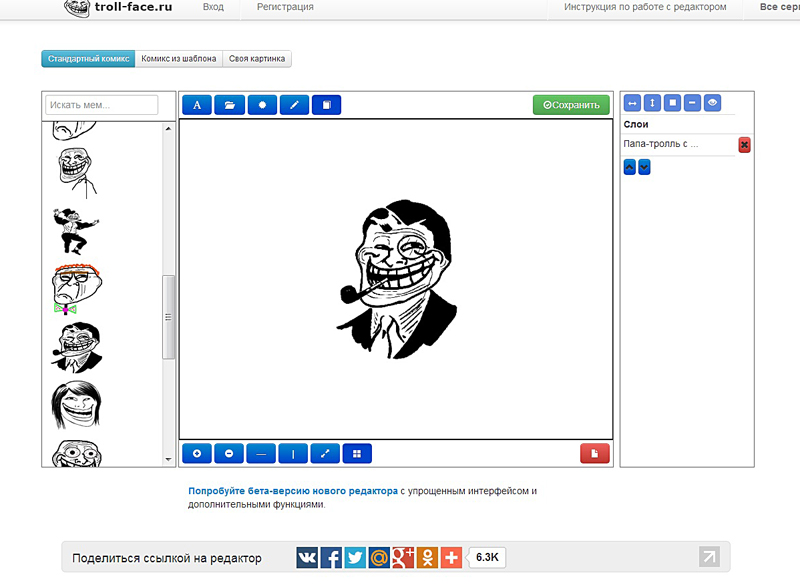Share via the Mail.ru @ icon
The height and width of the screenshot is (585, 800).
click(379, 557)
